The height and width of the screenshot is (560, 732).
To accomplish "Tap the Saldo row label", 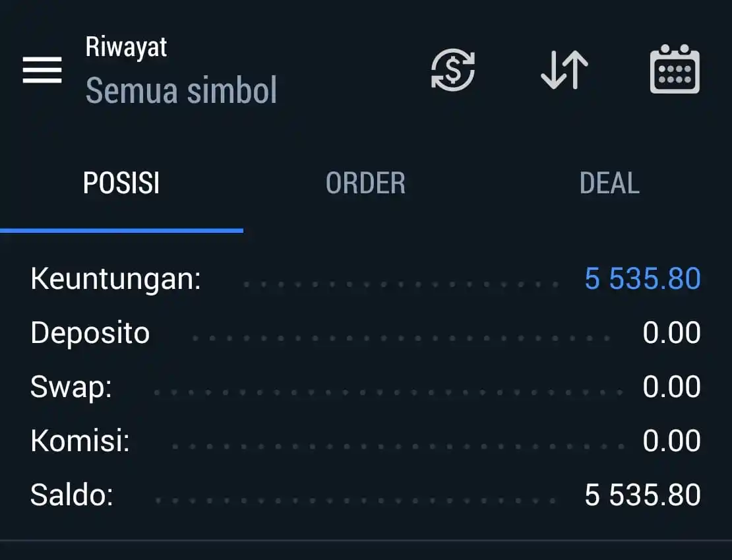I will tap(72, 495).
